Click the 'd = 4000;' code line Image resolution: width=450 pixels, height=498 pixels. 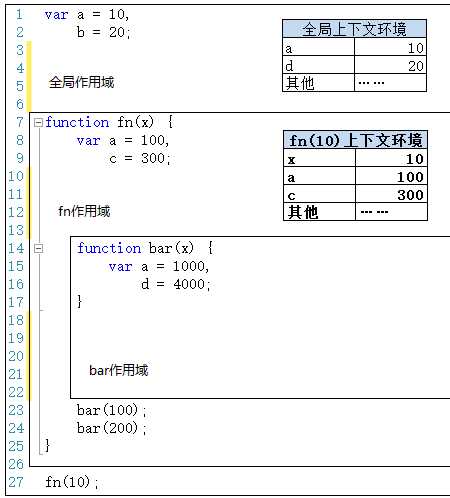[x=176, y=284]
